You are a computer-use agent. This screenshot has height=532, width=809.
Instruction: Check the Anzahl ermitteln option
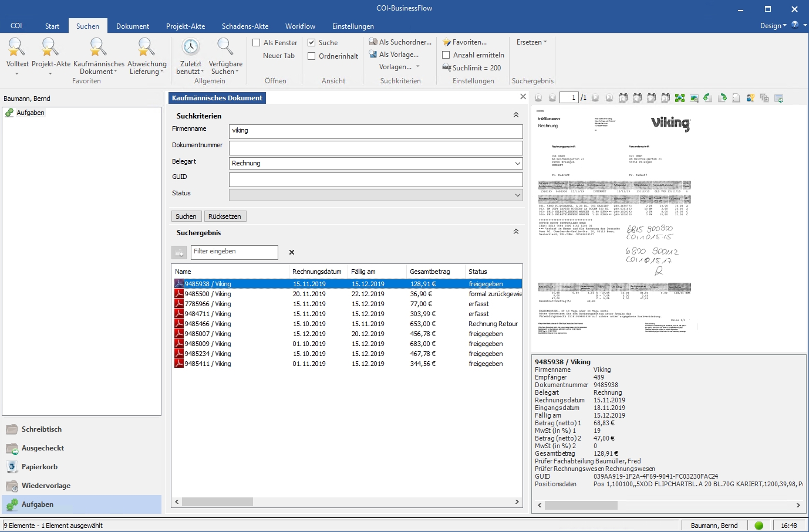click(x=446, y=55)
